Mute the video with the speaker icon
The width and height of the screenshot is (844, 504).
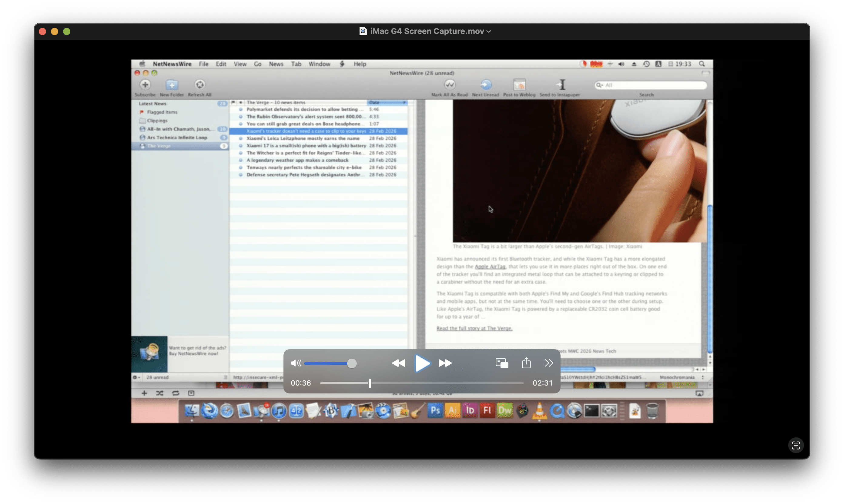pyautogui.click(x=296, y=363)
